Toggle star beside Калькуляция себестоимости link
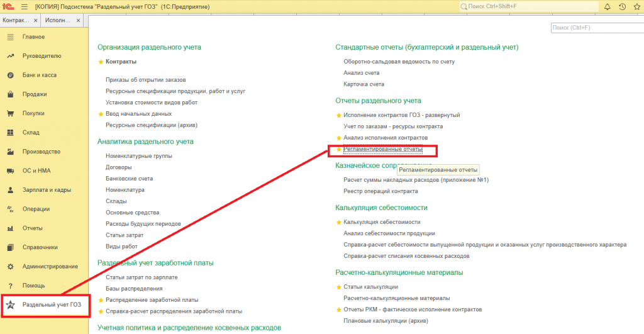 click(339, 222)
